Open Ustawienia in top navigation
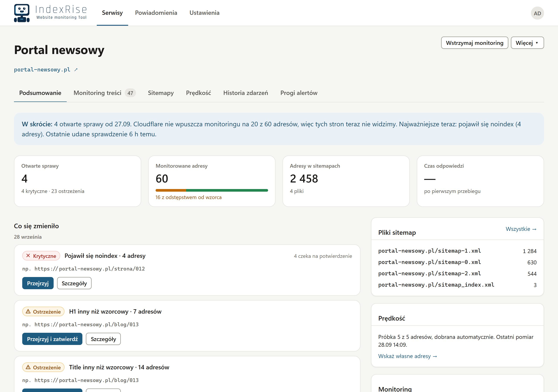Viewport: 558px width, 392px height. tap(204, 13)
